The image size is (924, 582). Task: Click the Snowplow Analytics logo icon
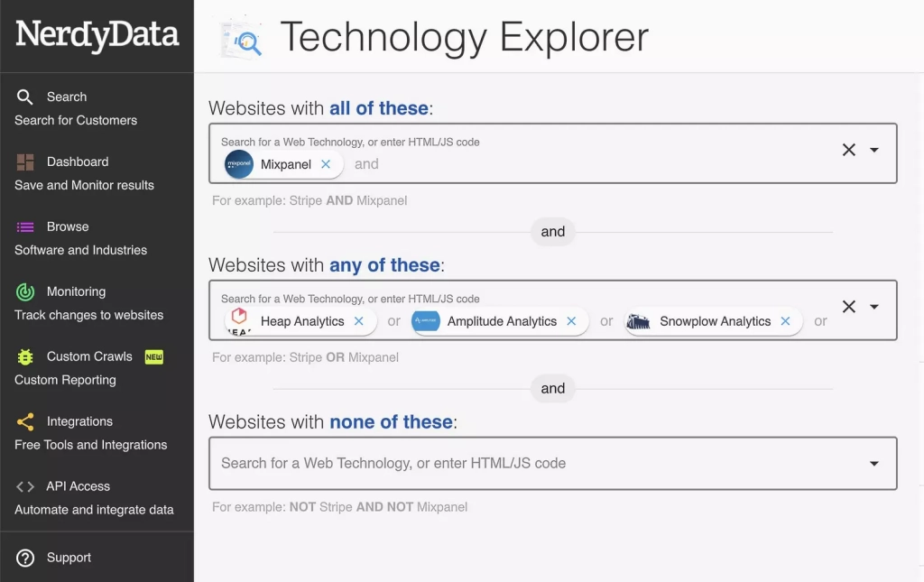click(x=638, y=321)
